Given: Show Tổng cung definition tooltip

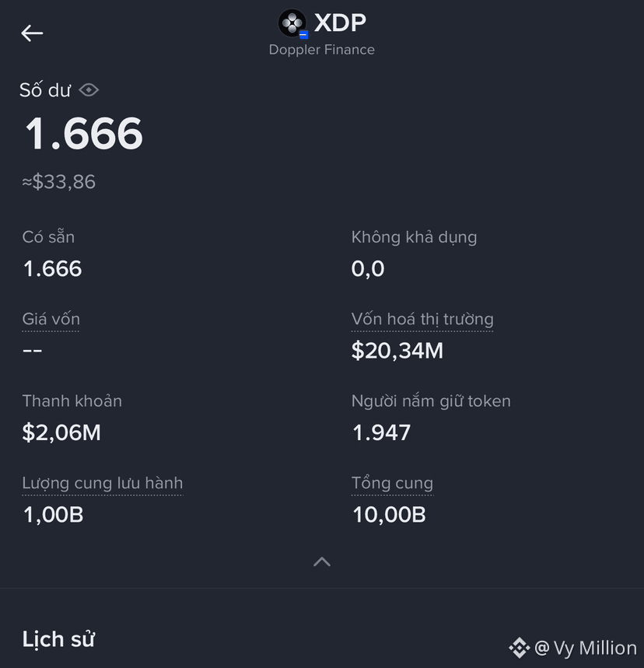Looking at the screenshot, I should click(x=392, y=483).
